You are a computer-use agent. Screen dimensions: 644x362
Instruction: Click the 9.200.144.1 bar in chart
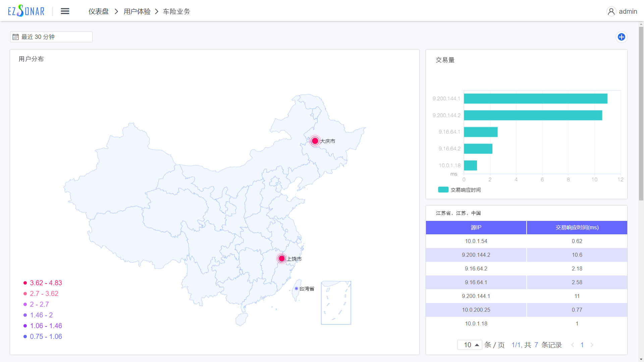coord(535,99)
